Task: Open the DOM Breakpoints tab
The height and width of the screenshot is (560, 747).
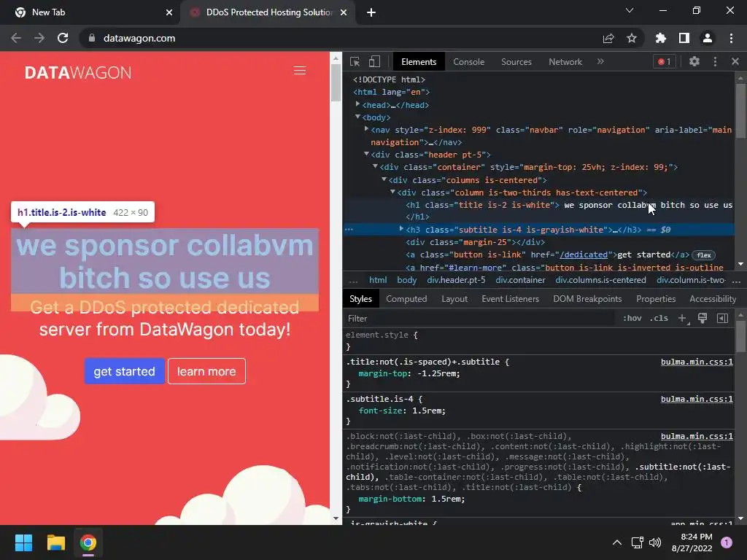Action: point(587,299)
